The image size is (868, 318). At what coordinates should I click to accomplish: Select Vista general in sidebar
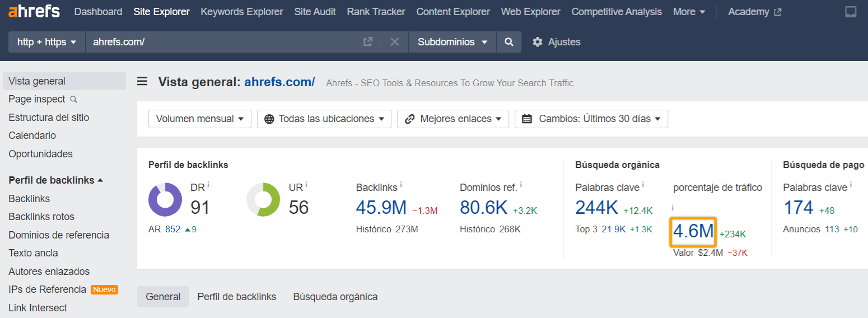[64, 81]
